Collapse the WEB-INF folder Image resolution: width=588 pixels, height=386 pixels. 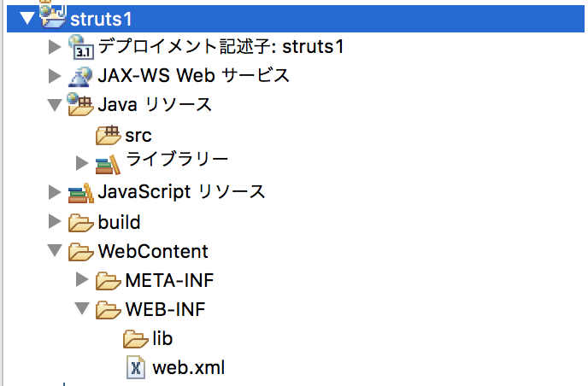pyautogui.click(x=83, y=309)
